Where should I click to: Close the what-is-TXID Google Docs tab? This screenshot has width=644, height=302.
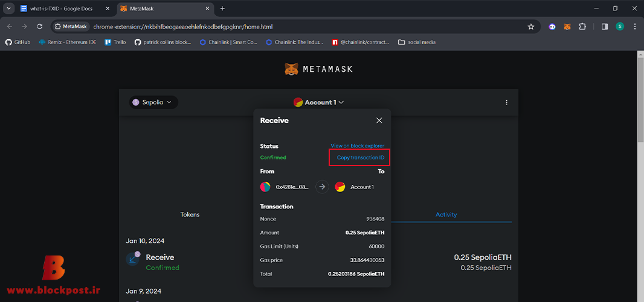click(x=107, y=8)
